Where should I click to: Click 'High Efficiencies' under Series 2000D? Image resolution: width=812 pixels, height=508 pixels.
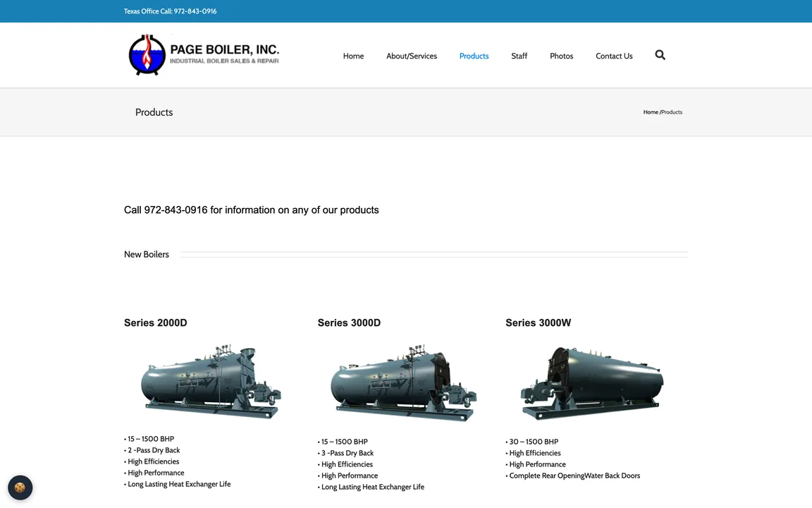tap(153, 461)
